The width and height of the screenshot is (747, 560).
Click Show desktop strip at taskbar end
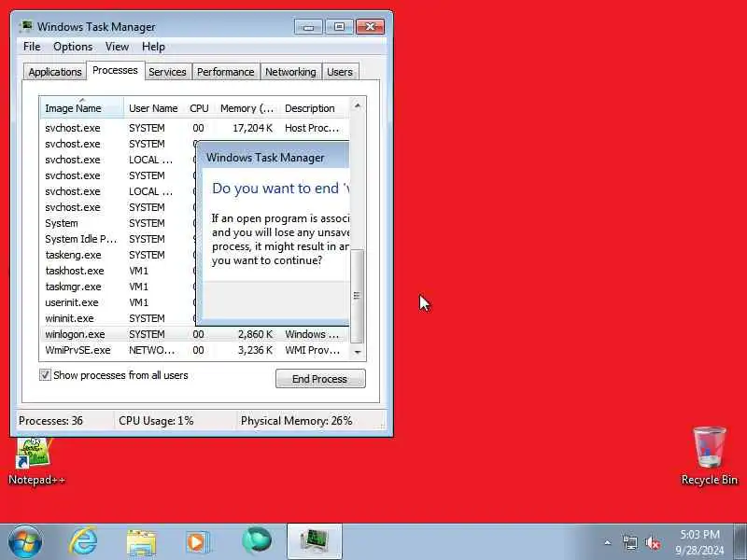[740, 542]
